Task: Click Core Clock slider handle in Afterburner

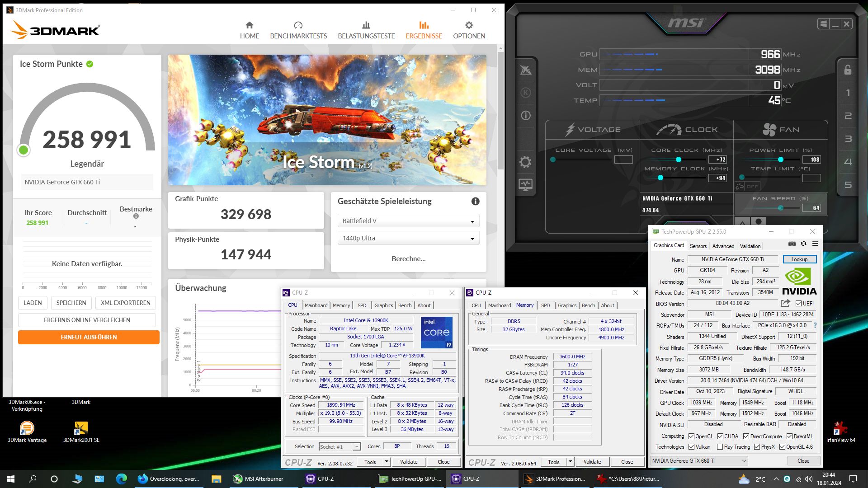Action: (678, 160)
